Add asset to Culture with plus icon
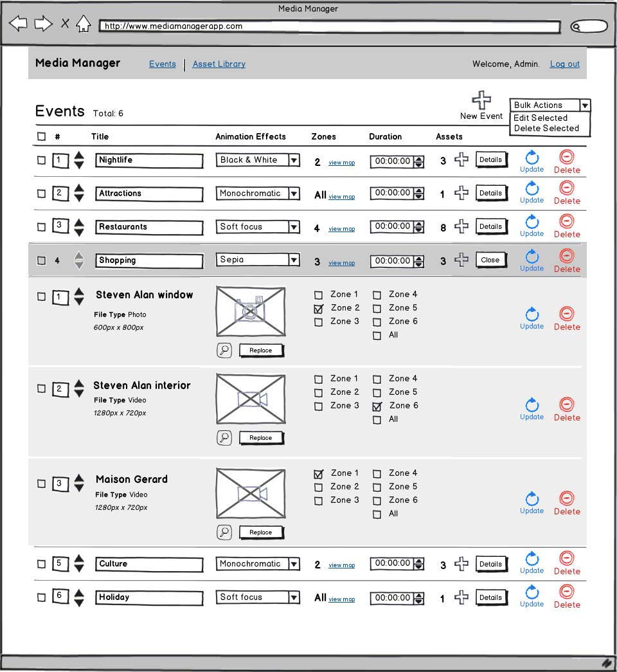Image resolution: width=617 pixels, height=672 pixels. pos(461,564)
